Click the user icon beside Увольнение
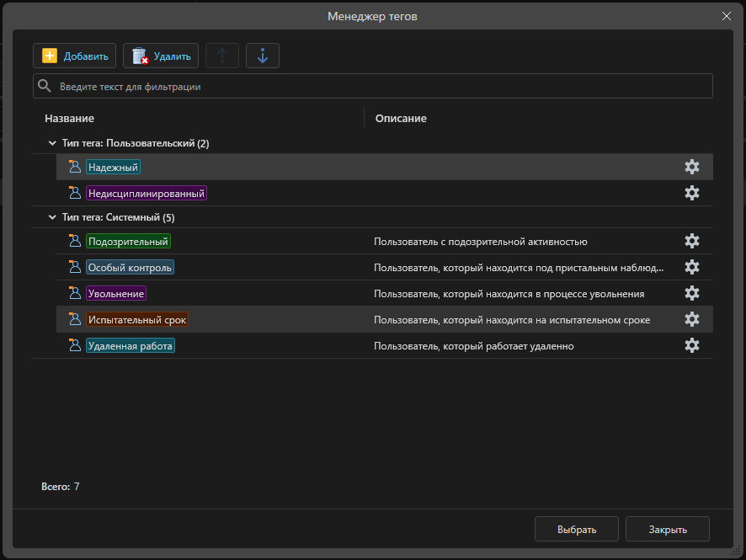 [74, 293]
